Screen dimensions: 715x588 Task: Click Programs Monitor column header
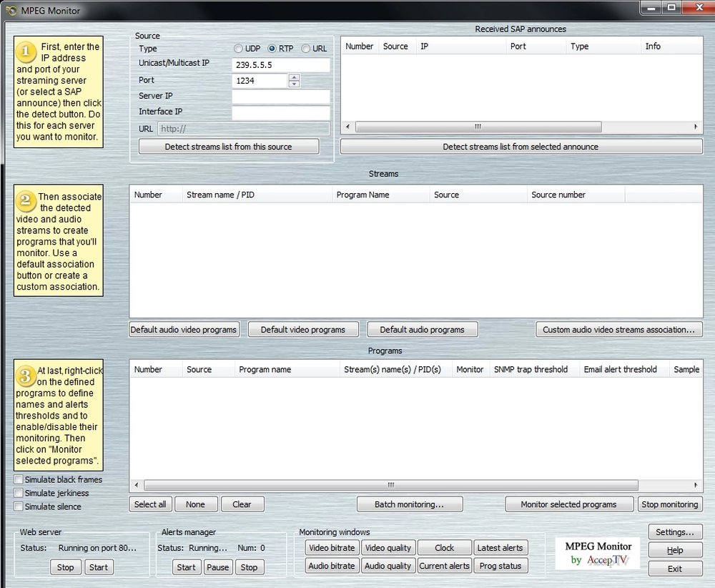point(470,370)
